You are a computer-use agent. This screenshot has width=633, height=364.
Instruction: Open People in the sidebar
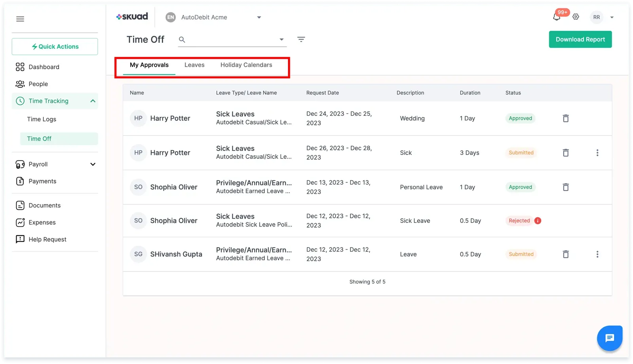[x=38, y=84]
